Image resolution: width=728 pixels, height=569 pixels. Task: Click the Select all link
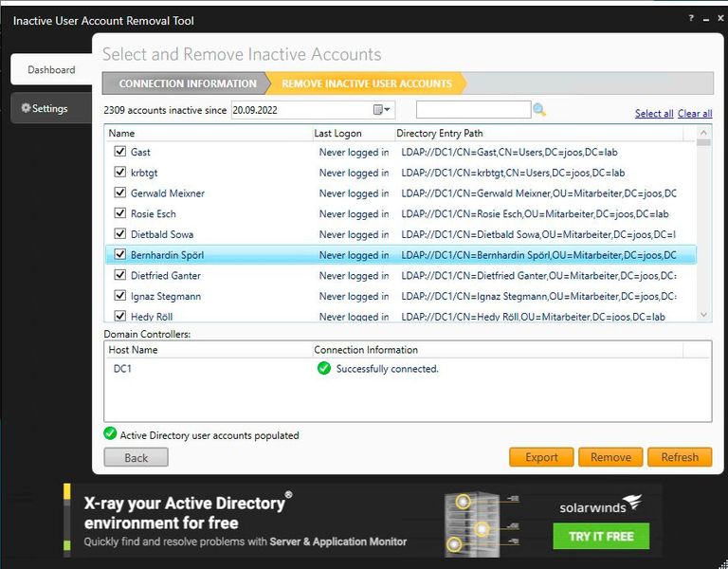(x=654, y=114)
